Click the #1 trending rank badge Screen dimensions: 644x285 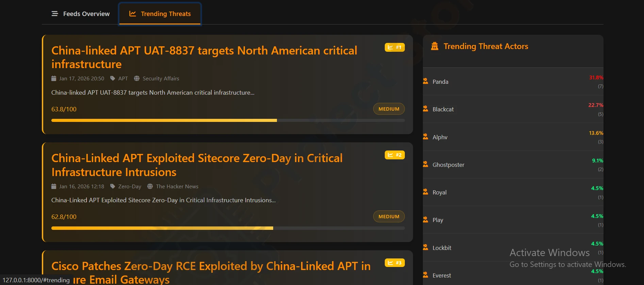click(395, 47)
